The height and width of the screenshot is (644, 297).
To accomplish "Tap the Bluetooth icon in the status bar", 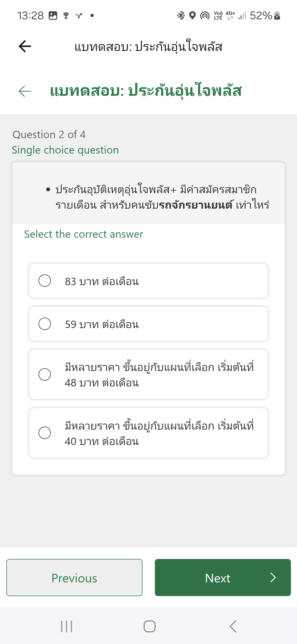I will point(181,15).
